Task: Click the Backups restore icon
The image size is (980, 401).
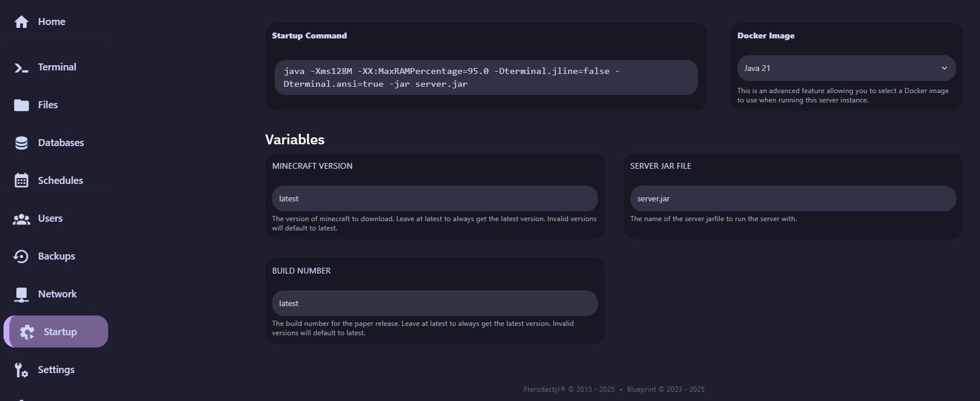Action: point(22,257)
